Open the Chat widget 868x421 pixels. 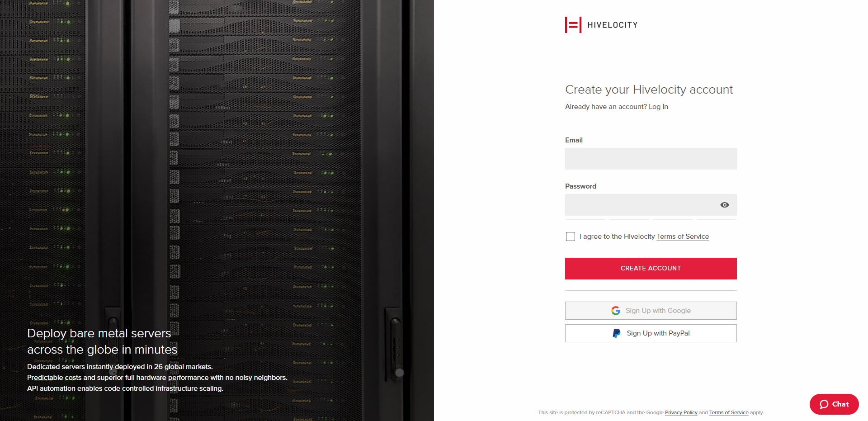coord(834,404)
